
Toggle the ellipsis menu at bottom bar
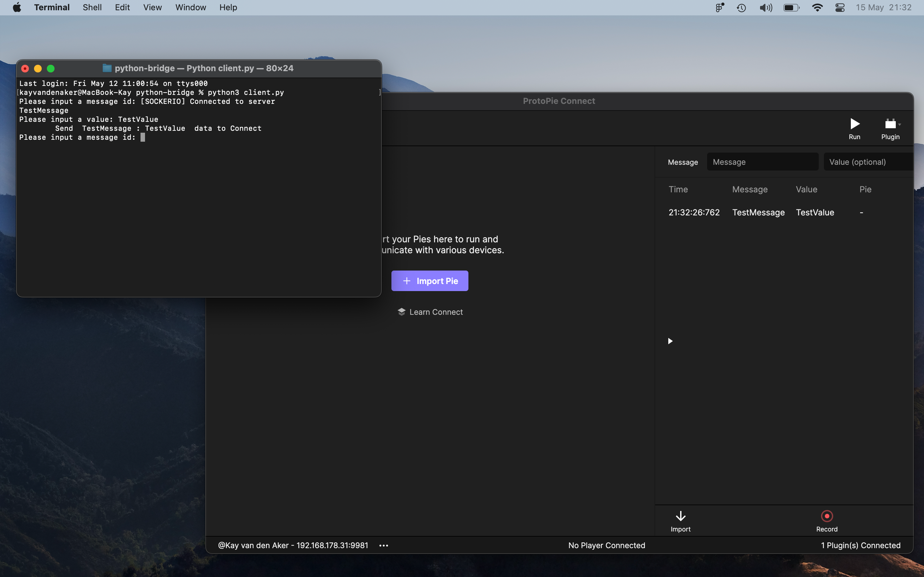pyautogui.click(x=384, y=545)
